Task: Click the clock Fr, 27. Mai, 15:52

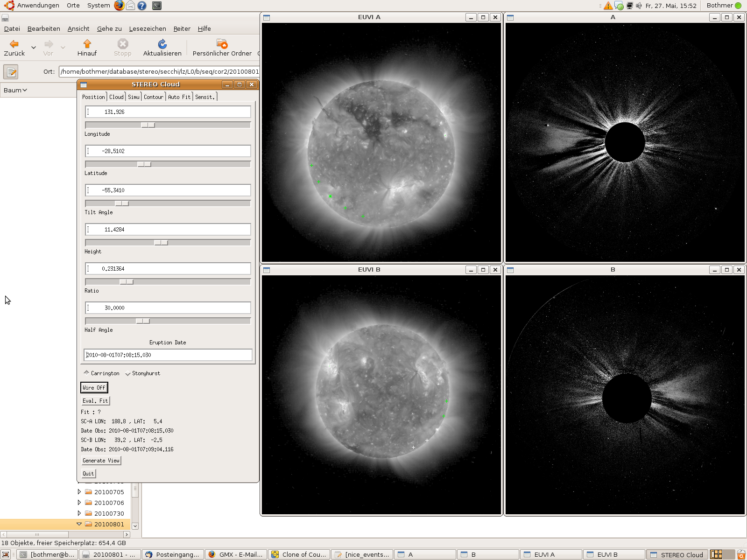Action: coord(671,6)
